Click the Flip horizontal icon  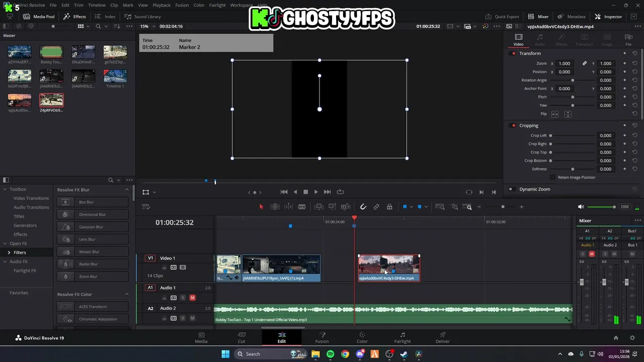tap(555, 114)
